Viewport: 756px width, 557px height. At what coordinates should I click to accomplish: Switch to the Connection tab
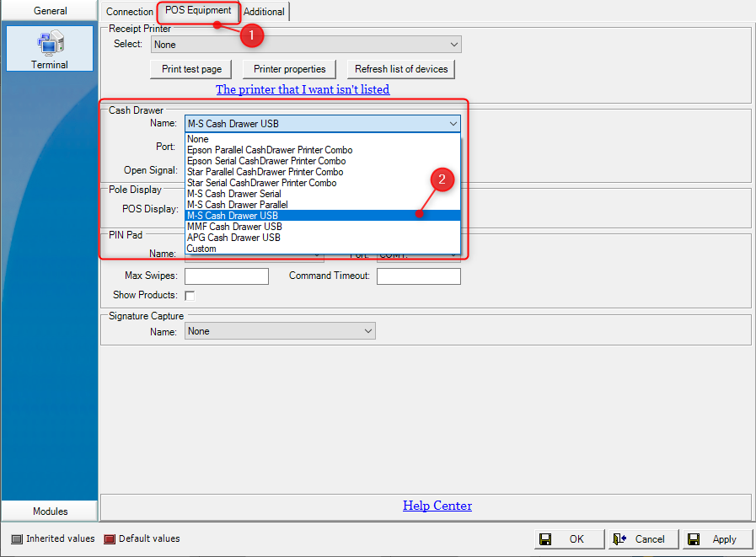click(129, 12)
